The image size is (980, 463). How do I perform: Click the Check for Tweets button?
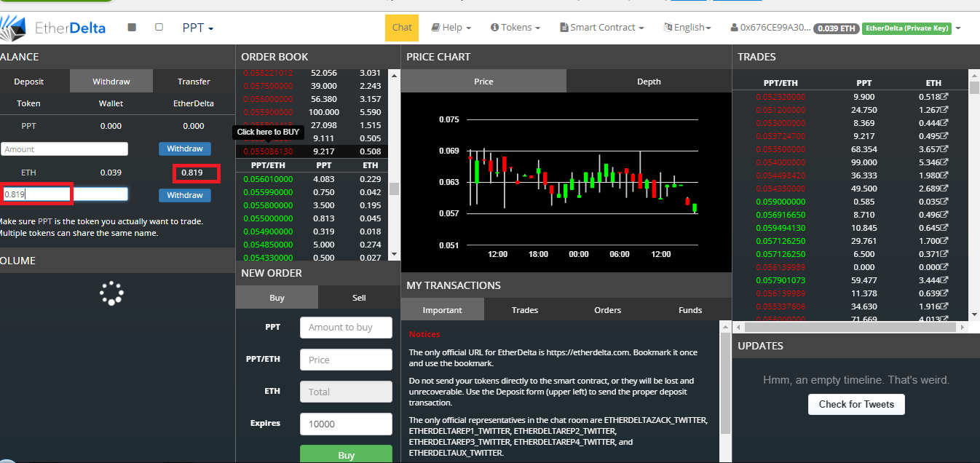[x=856, y=405]
